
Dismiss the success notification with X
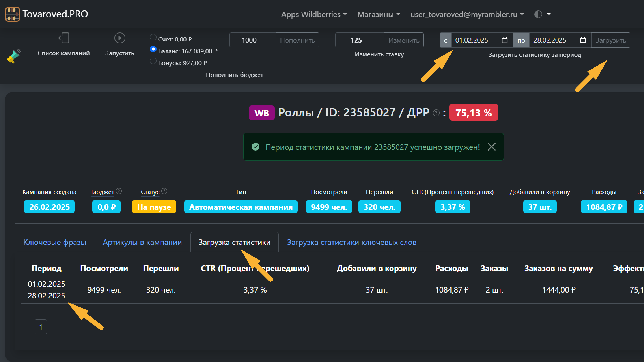492,147
